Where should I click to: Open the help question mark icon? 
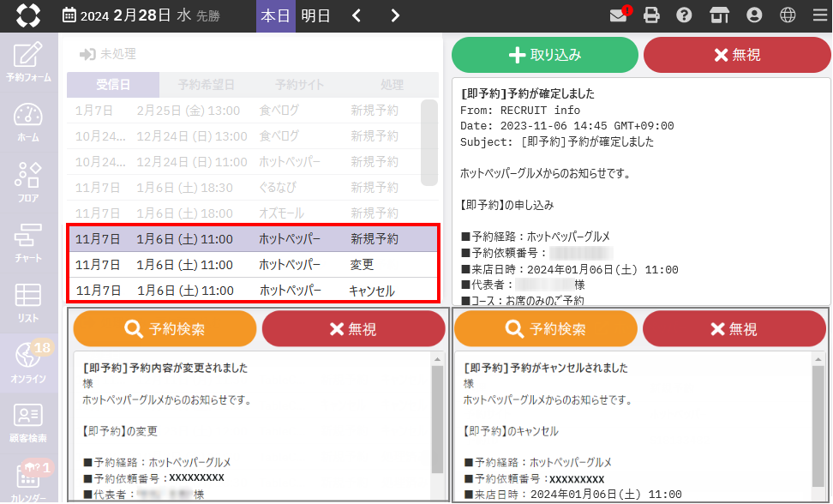coord(684,15)
